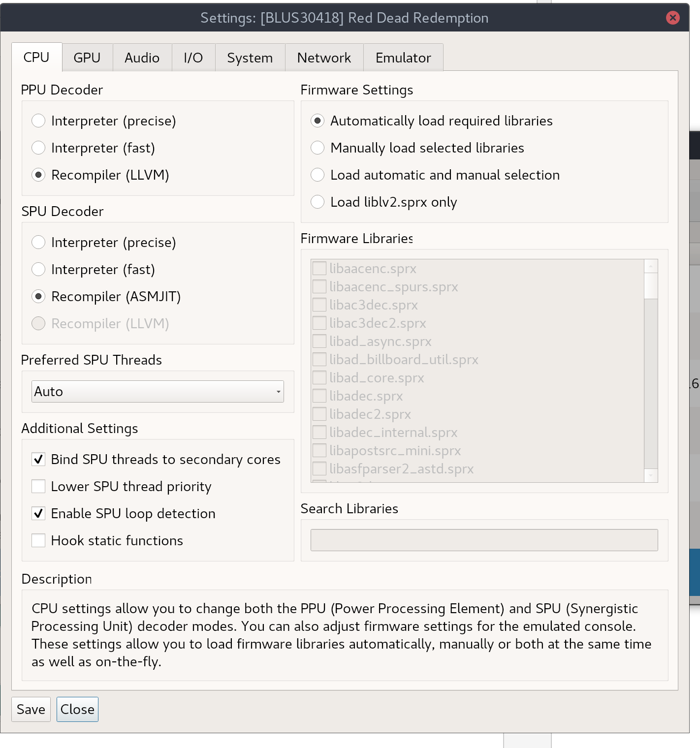
Task: Select PPU Recompiler (LLVM) option
Action: pos(100,175)
